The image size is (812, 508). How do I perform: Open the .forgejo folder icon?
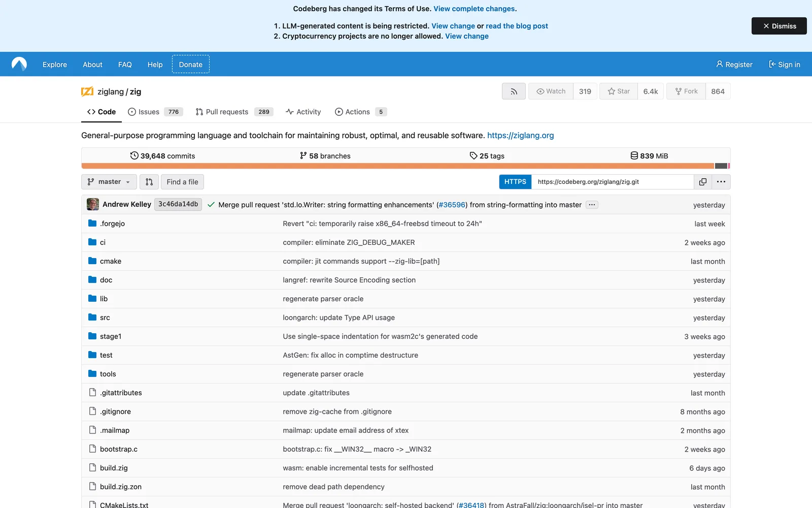[x=92, y=223]
